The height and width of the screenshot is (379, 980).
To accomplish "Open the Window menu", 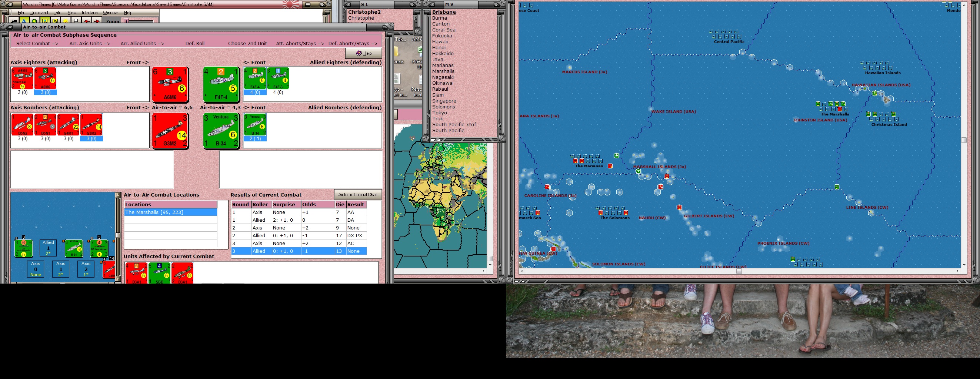I will click(110, 13).
